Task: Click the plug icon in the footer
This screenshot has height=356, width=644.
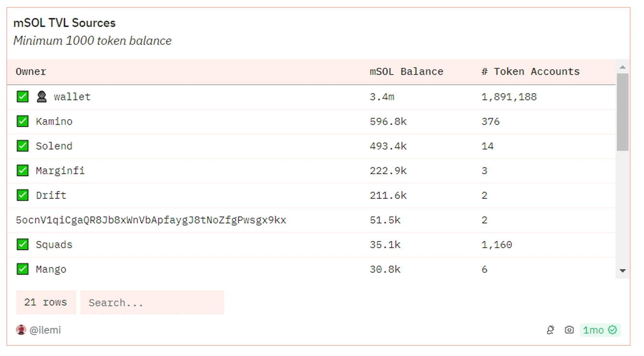Action: [x=551, y=330]
